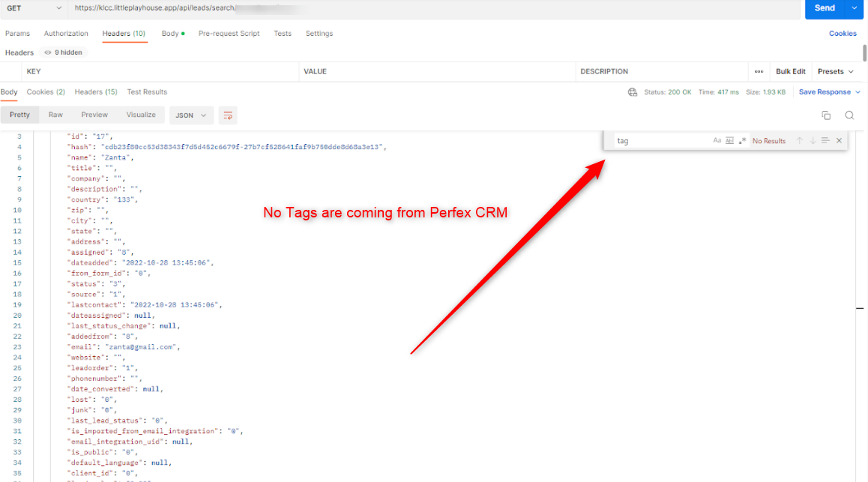Click the "default_language": null line
The width and height of the screenshot is (868, 482).
pos(120,463)
